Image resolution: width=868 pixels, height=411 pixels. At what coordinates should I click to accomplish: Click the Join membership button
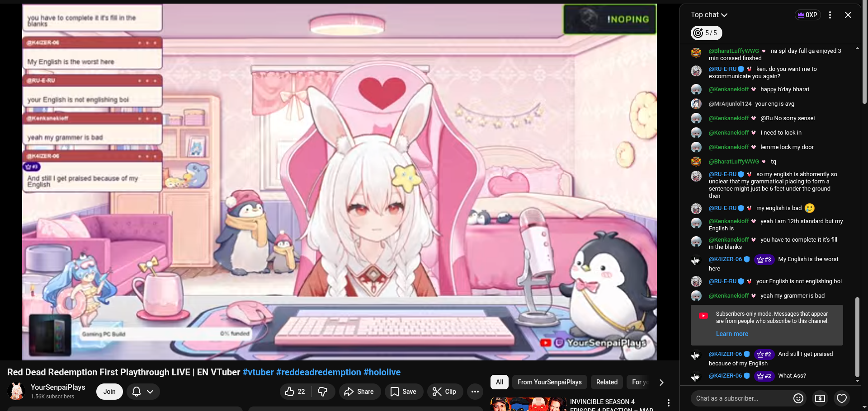click(x=109, y=392)
